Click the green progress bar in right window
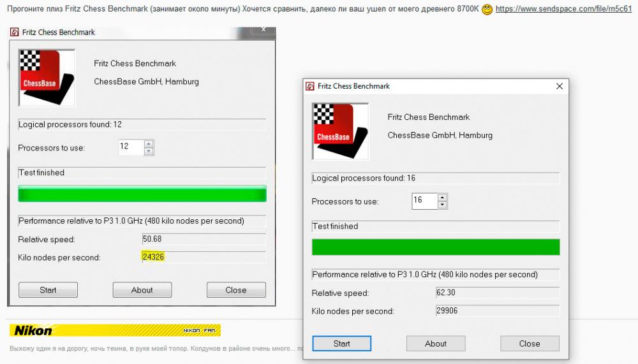638x364 pixels. pos(436,247)
